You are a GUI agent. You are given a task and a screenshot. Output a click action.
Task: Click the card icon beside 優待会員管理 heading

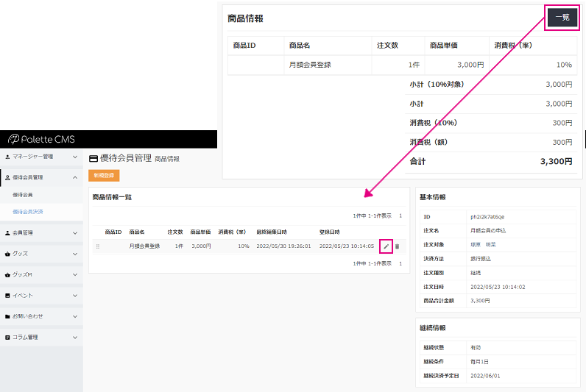coord(93,159)
